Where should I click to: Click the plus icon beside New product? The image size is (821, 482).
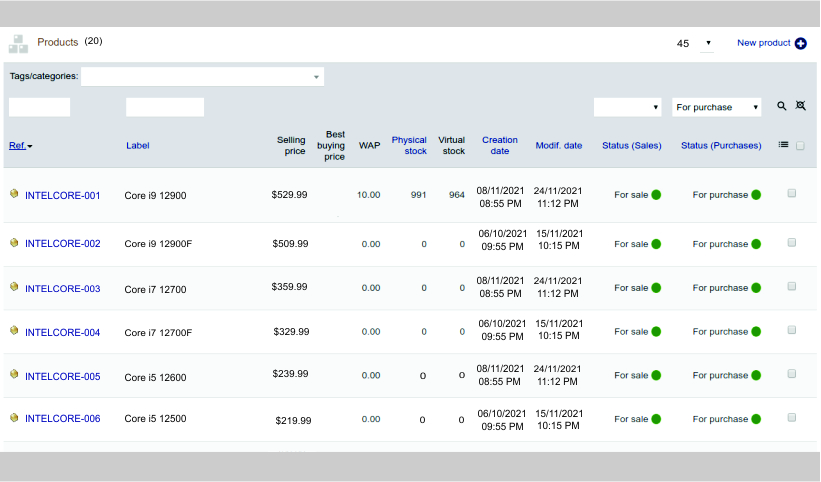[801, 44]
